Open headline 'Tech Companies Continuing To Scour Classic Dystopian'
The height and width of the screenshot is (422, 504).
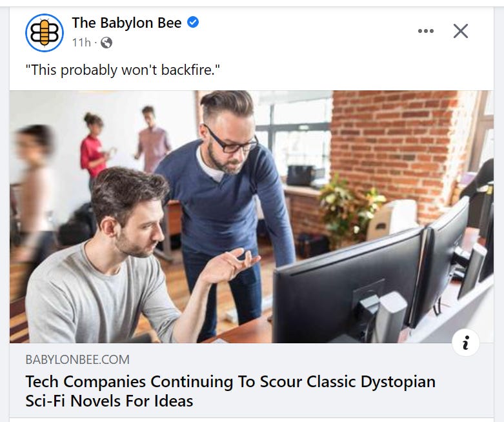click(230, 382)
